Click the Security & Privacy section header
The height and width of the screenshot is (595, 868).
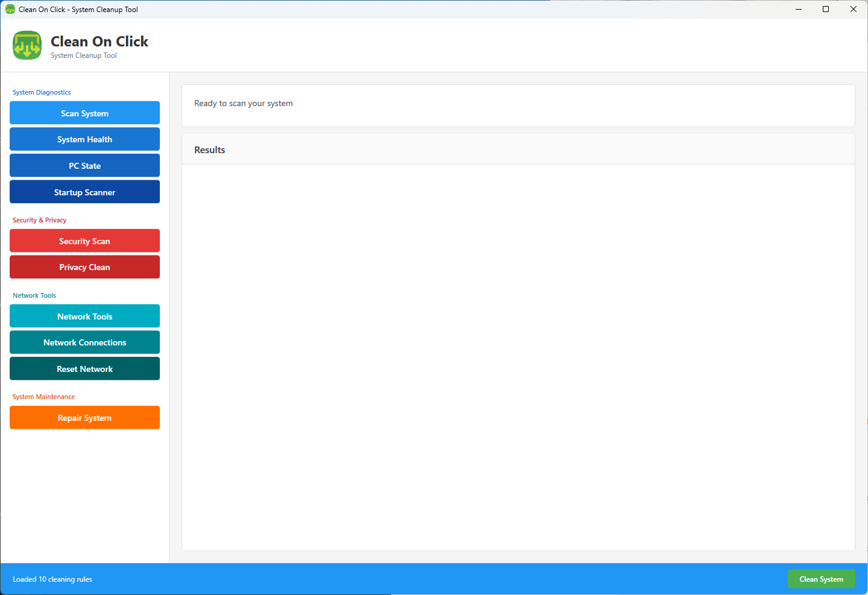pyautogui.click(x=39, y=219)
